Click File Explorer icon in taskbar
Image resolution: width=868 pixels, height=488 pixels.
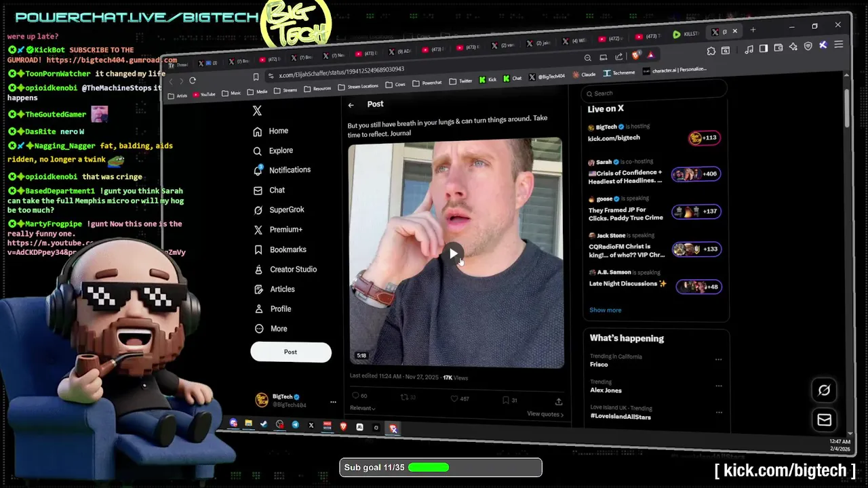[249, 424]
